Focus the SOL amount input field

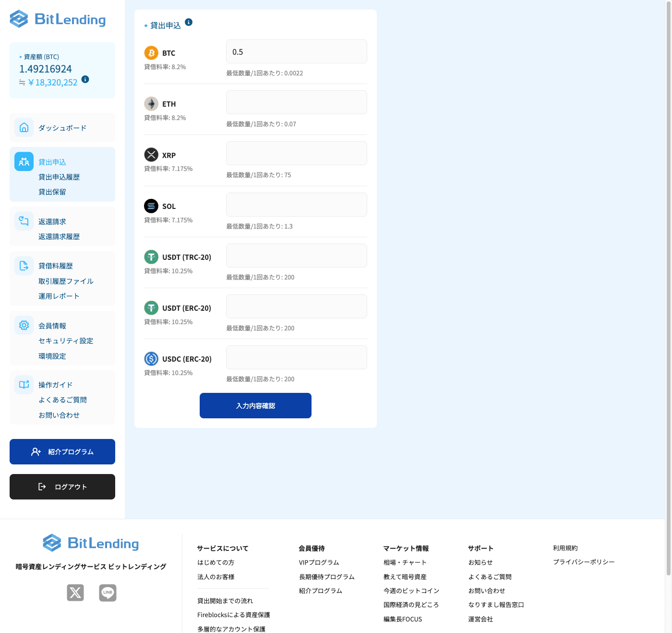(x=297, y=205)
